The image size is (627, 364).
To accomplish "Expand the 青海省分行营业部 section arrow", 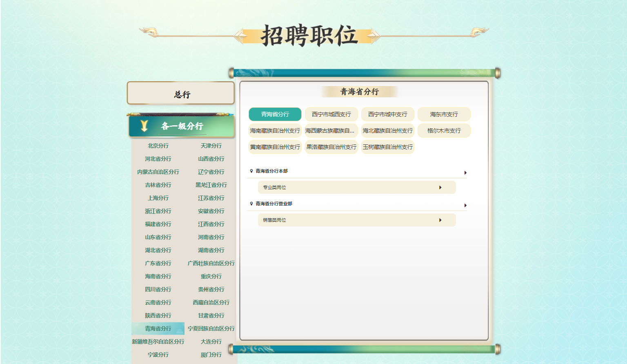I will click(x=465, y=205).
